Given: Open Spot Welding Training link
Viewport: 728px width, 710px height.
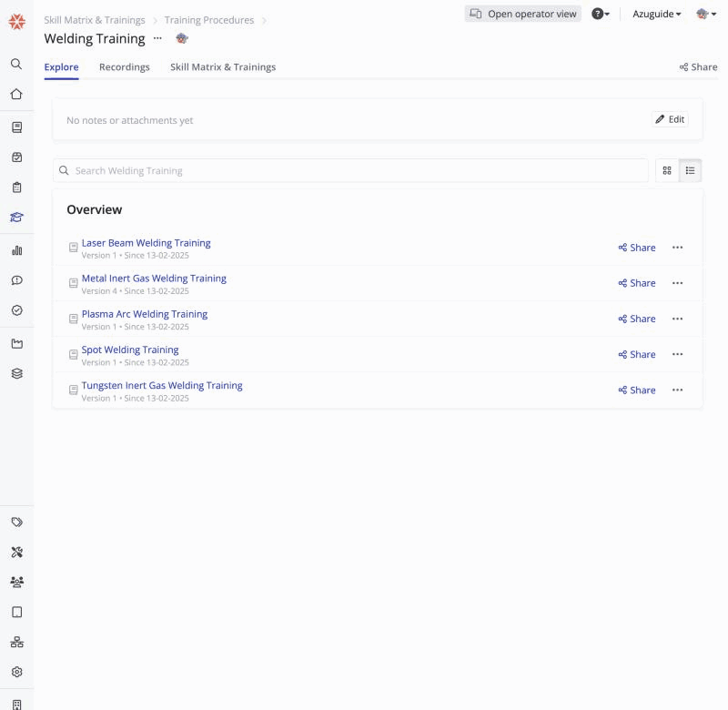Looking at the screenshot, I should click(x=130, y=350).
